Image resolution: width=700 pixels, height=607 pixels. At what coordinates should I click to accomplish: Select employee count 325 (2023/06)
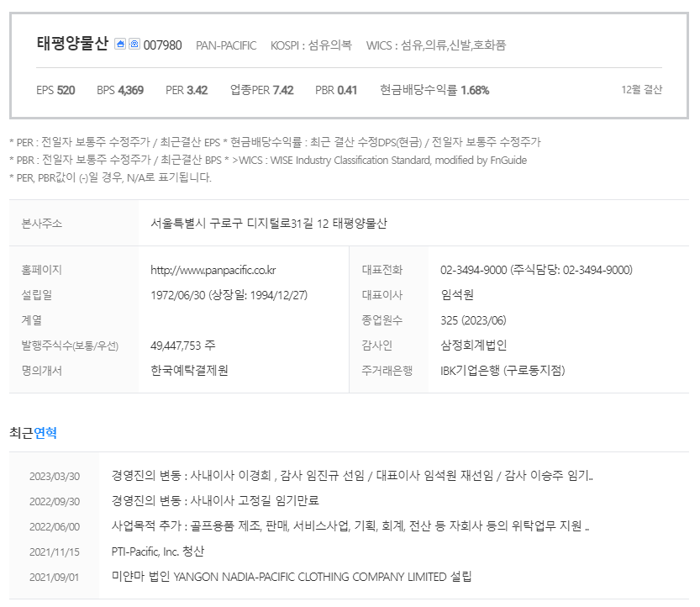tap(473, 320)
